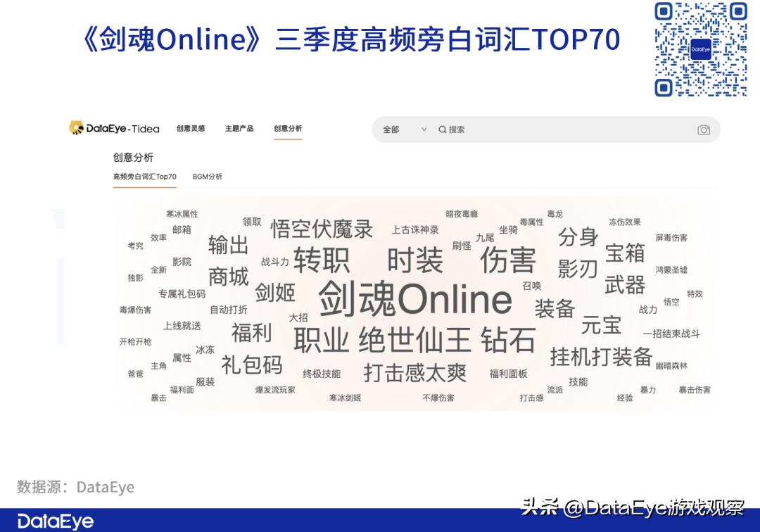Click the DataEye-Tidea bee logo
Image resolution: width=760 pixels, height=532 pixels.
point(75,129)
